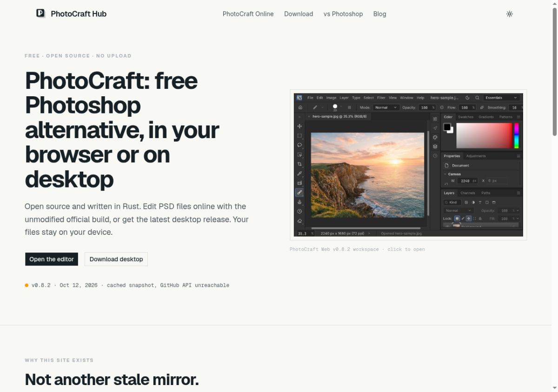This screenshot has height=392, width=558.
Task: Switch to the Channels tab
Action: click(468, 193)
